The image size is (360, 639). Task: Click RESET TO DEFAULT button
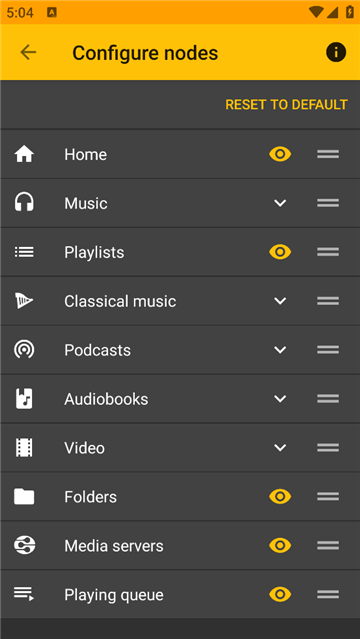coord(286,105)
